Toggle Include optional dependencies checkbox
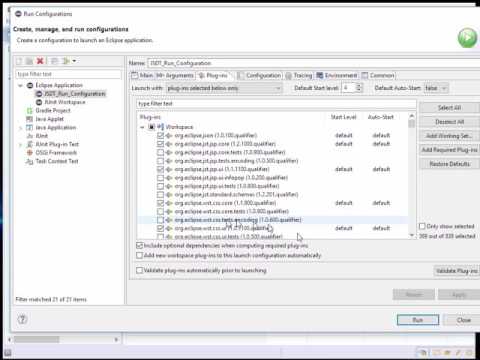The image size is (480, 360). [139, 246]
